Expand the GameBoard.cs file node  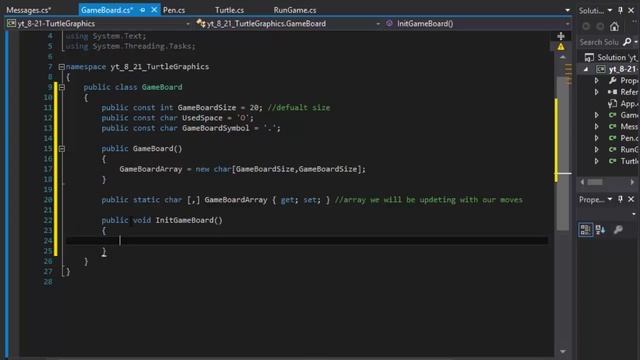(597, 116)
